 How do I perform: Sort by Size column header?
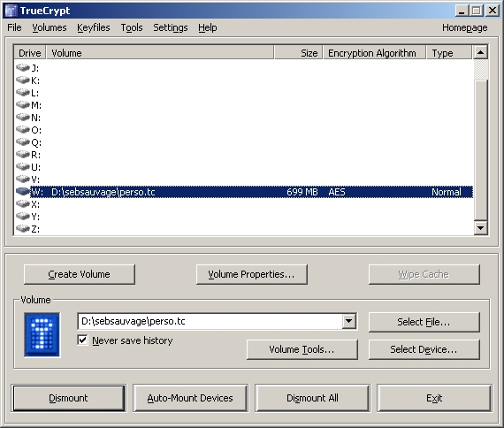click(299, 53)
